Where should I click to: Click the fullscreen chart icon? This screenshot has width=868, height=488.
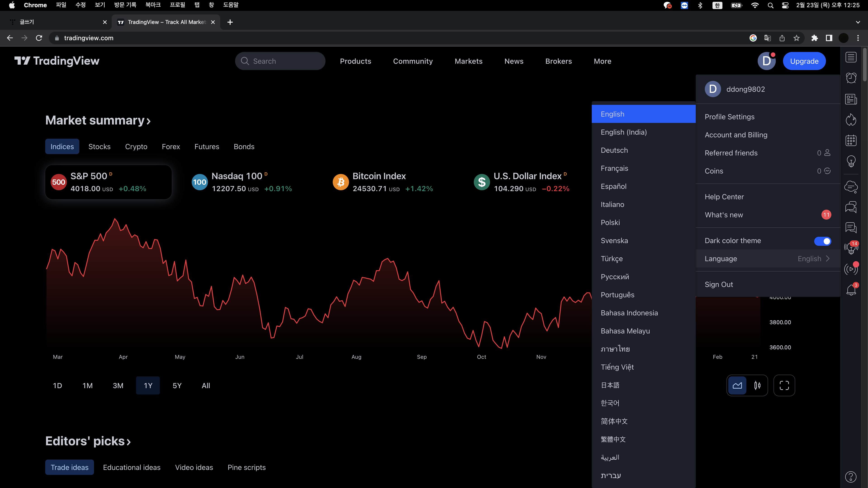click(784, 385)
